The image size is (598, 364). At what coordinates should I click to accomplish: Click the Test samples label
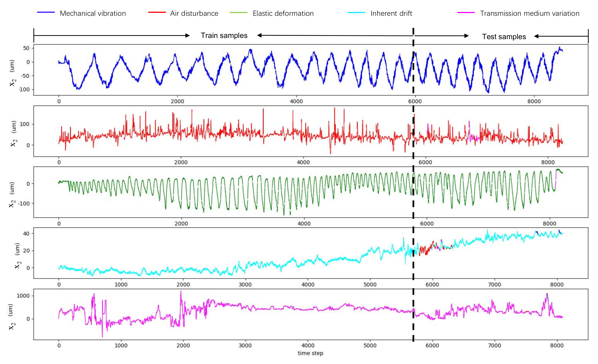[504, 37]
